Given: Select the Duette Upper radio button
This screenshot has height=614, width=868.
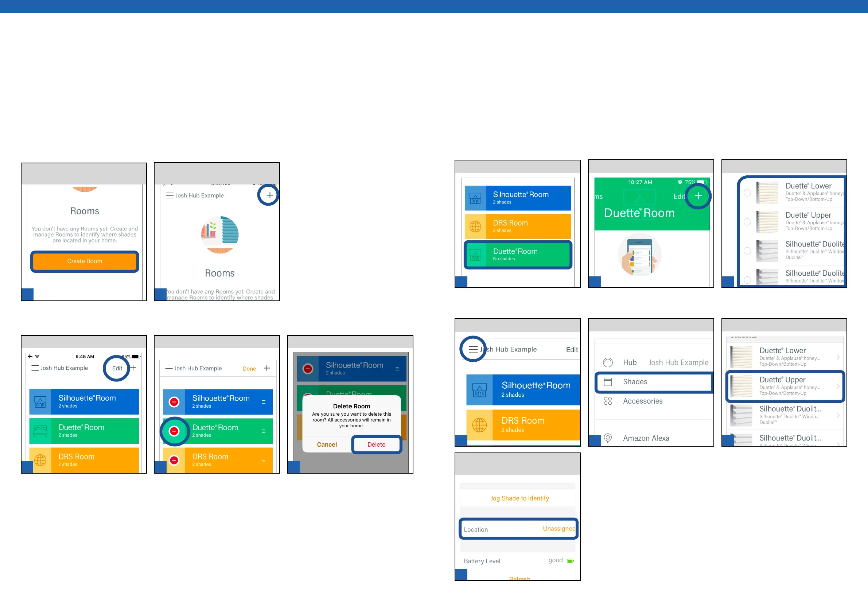Looking at the screenshot, I should click(x=747, y=222).
